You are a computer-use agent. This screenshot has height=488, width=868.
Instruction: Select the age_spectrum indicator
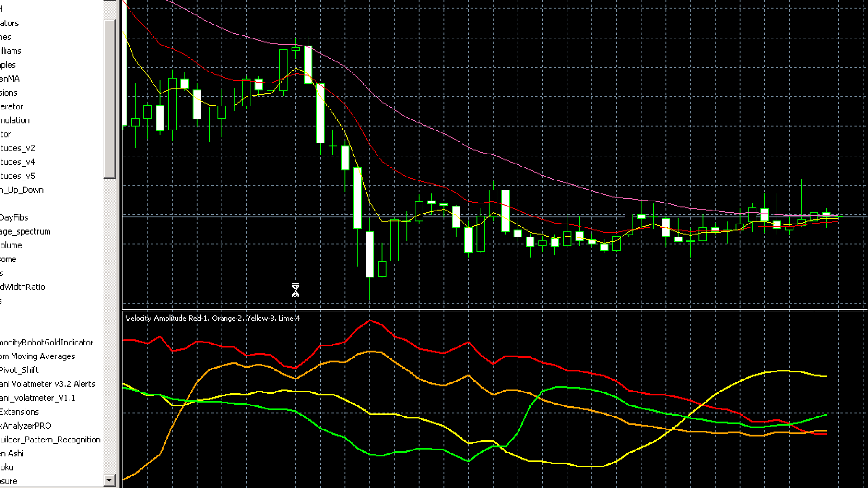(25, 231)
